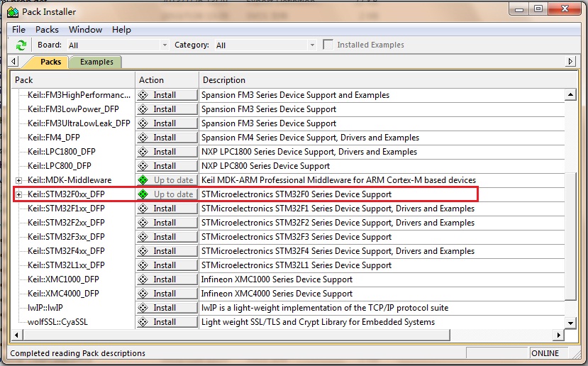Install Keil::STM32F4xx_DFP pack
Viewport: 588px width, 366px height.
pos(167,251)
